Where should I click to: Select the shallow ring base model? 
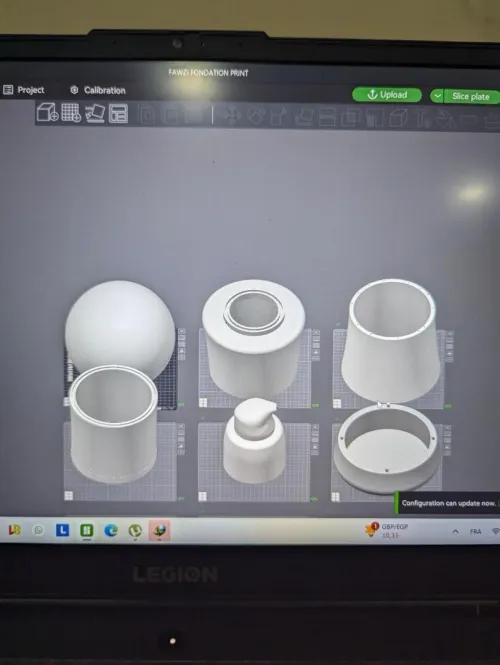pyautogui.click(x=386, y=450)
